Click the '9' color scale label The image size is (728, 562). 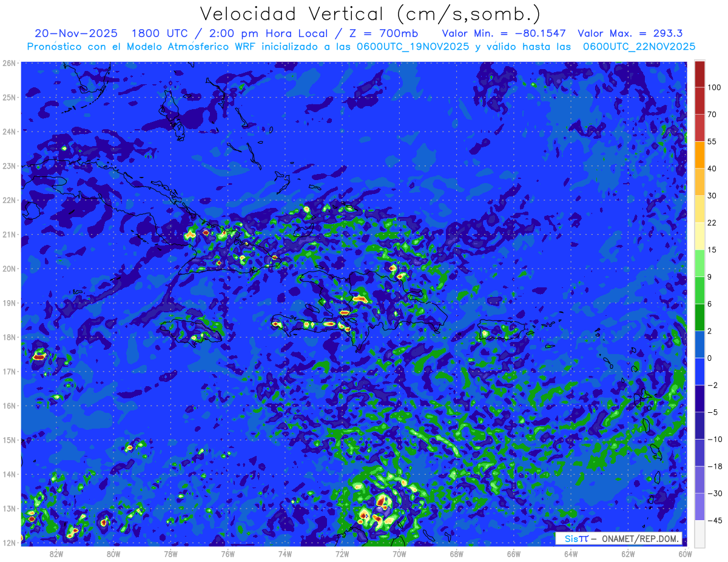click(x=710, y=276)
